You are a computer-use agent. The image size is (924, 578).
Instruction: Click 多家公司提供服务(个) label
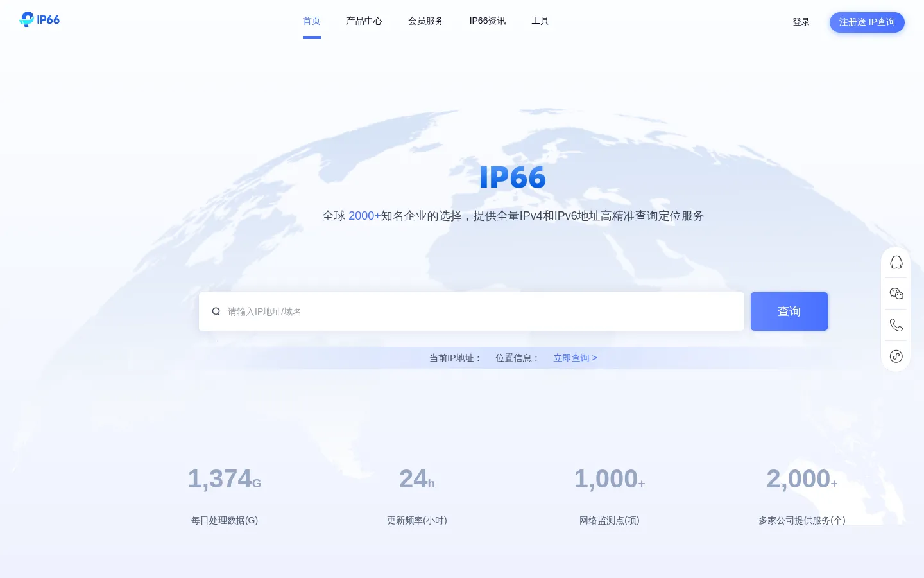(x=802, y=520)
